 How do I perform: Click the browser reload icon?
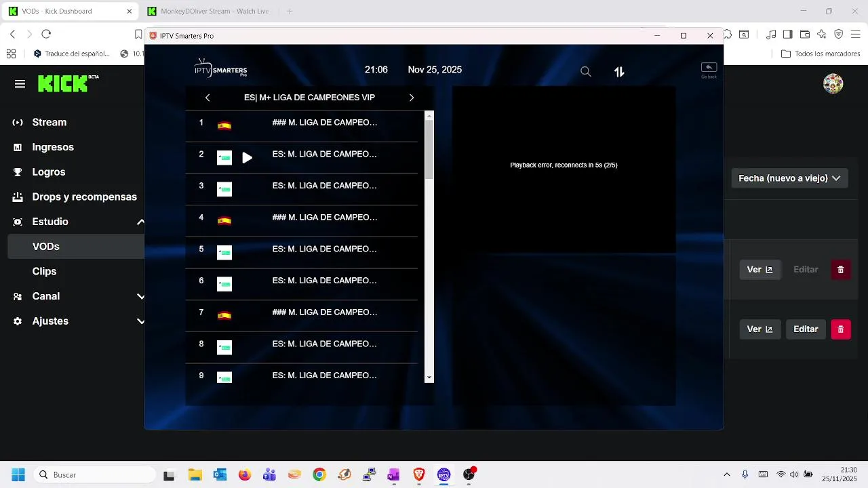[46, 34]
